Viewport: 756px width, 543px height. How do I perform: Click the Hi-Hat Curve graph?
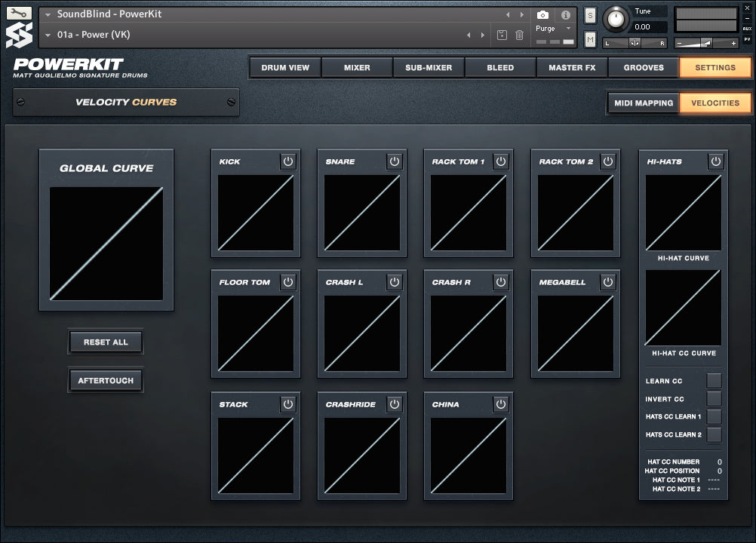tap(684, 213)
